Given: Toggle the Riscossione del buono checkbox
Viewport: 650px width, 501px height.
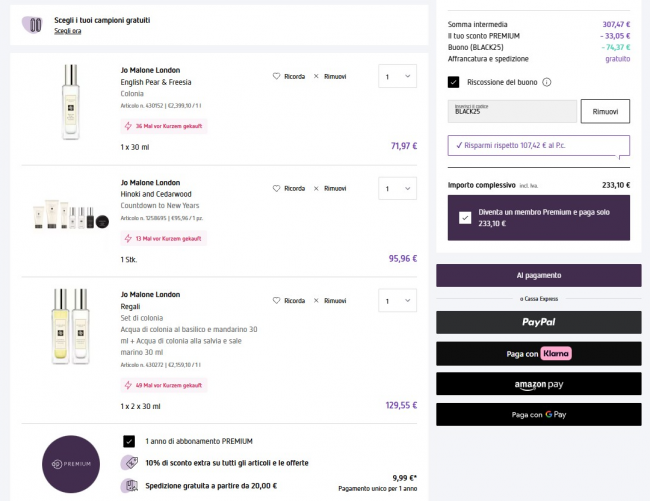Looking at the screenshot, I should (454, 82).
